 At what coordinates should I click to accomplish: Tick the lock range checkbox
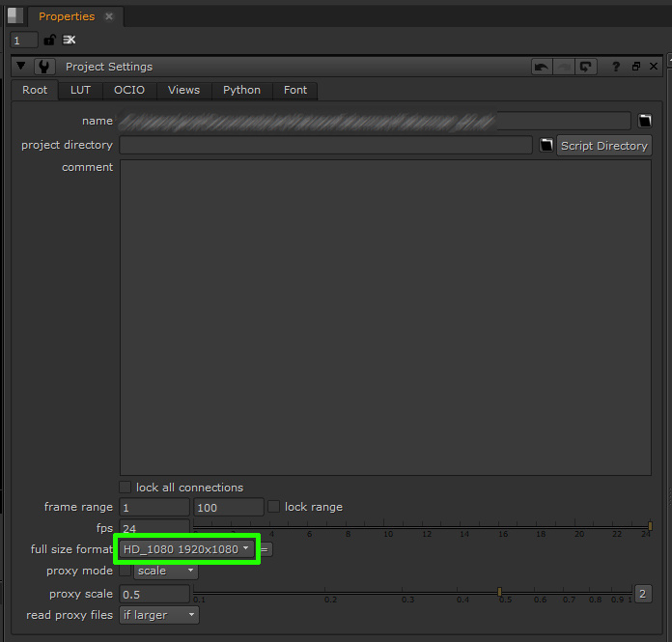tap(274, 507)
